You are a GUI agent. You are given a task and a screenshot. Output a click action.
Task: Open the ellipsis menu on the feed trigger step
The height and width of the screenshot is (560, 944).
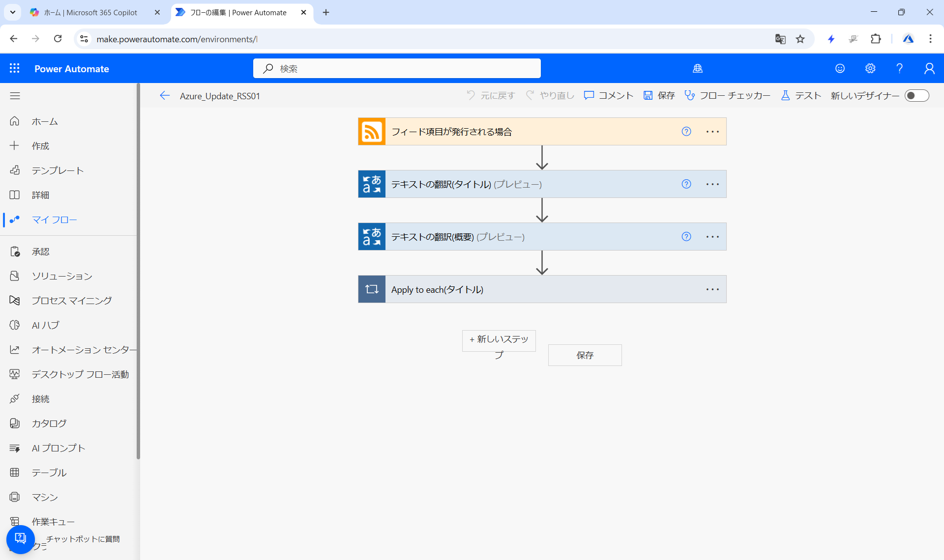click(712, 132)
